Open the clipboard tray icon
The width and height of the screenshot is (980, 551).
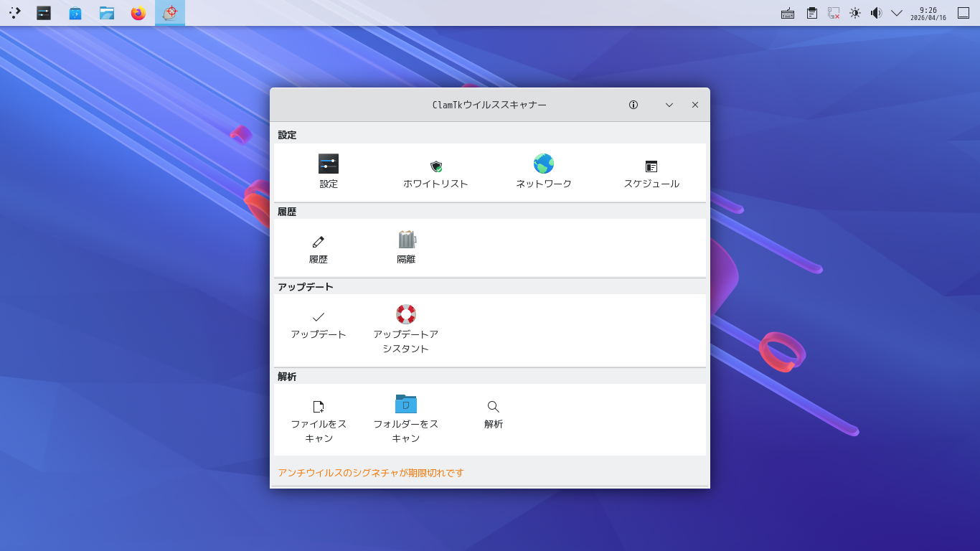click(x=812, y=13)
